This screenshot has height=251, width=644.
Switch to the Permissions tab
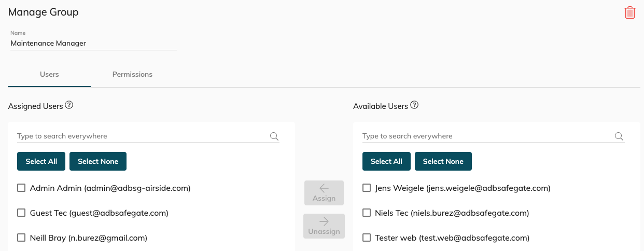[132, 74]
